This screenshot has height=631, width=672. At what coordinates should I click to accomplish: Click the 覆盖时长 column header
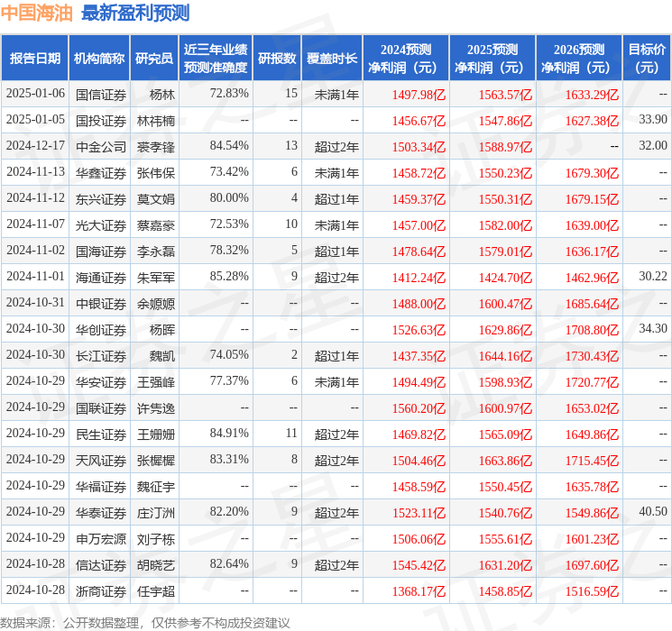click(x=332, y=59)
